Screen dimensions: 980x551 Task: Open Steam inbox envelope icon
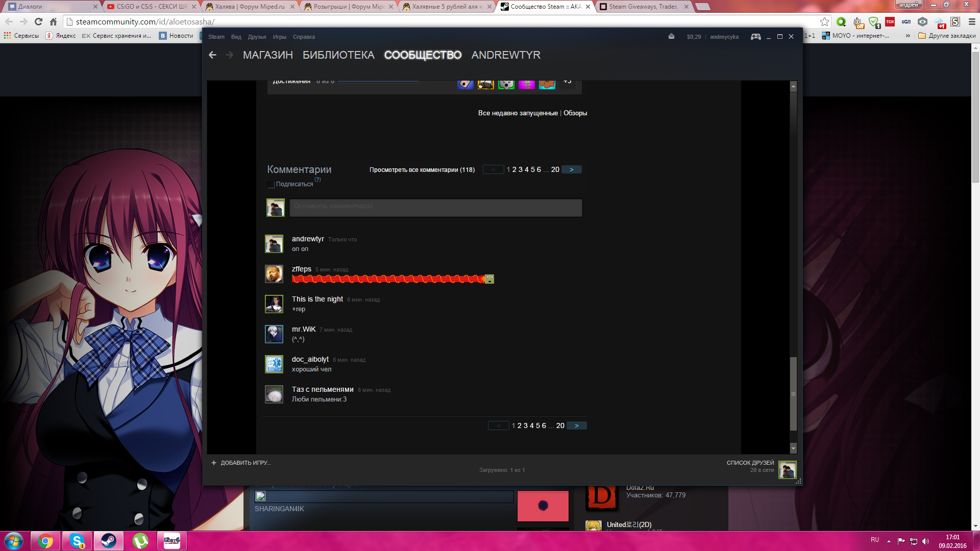click(671, 37)
